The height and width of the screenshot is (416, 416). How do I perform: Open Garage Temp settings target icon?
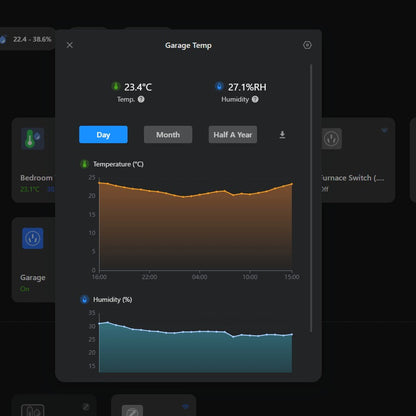click(x=307, y=45)
